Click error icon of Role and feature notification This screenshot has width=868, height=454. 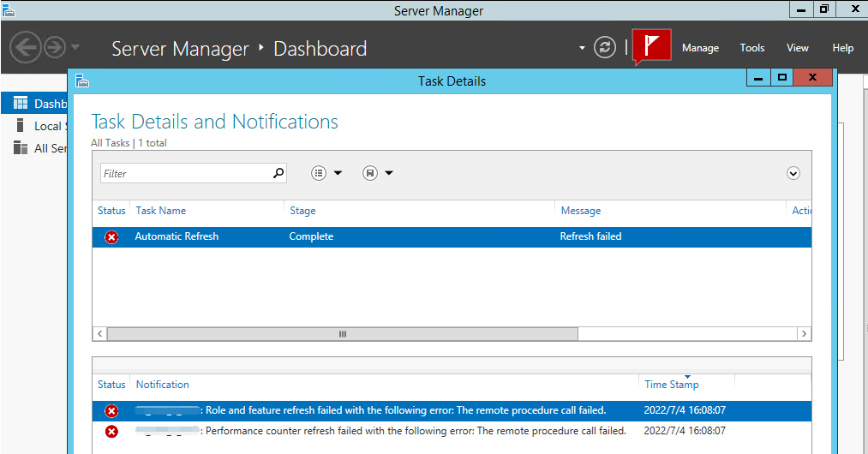tap(112, 411)
